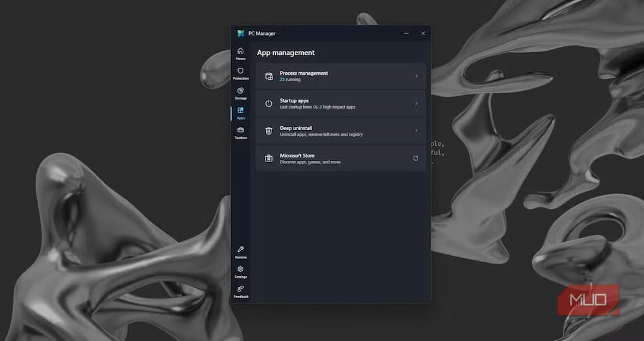Click the PC Manager logo icon
This screenshot has height=341, width=644.
241,33
